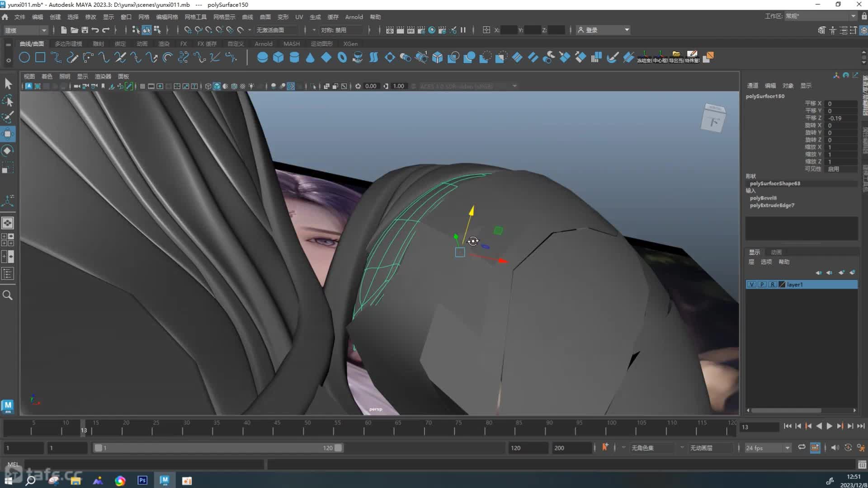Image resolution: width=868 pixels, height=488 pixels.
Task: Click the shelf folder icon labeled 导出当
Action: click(x=676, y=57)
